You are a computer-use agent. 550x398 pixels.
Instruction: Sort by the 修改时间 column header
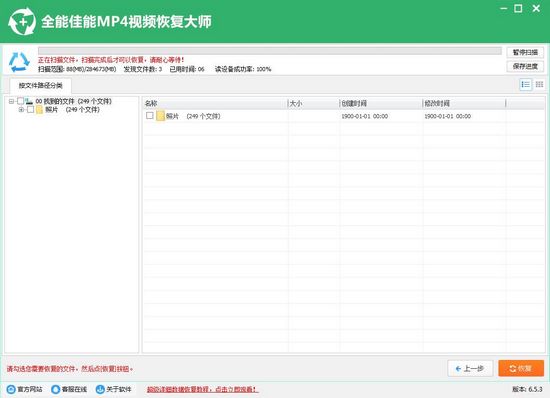click(464, 103)
